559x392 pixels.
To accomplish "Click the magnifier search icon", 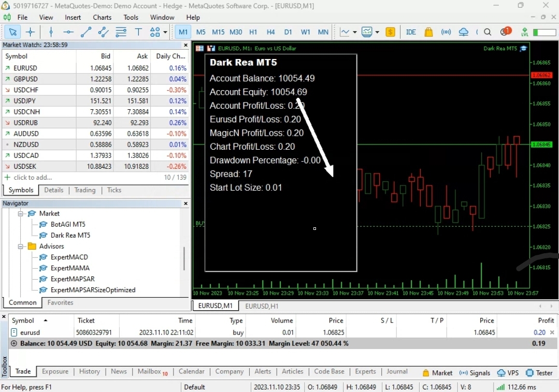I will 488,32.
